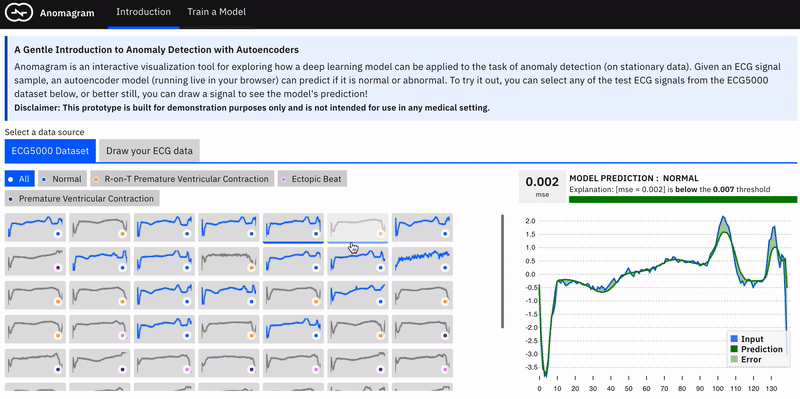
Task: Filter by Premature Ventricular Contraction class
Action: [82, 198]
